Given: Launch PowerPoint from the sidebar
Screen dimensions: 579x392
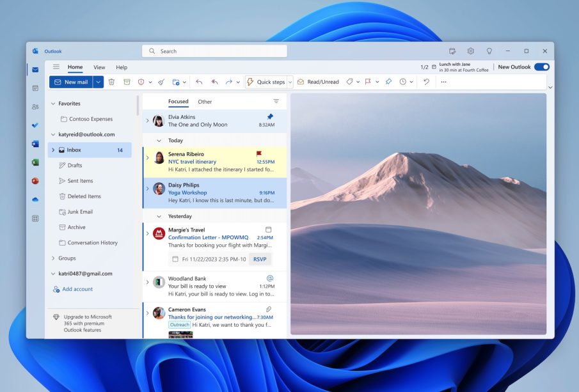Looking at the screenshot, I should pyautogui.click(x=35, y=181).
